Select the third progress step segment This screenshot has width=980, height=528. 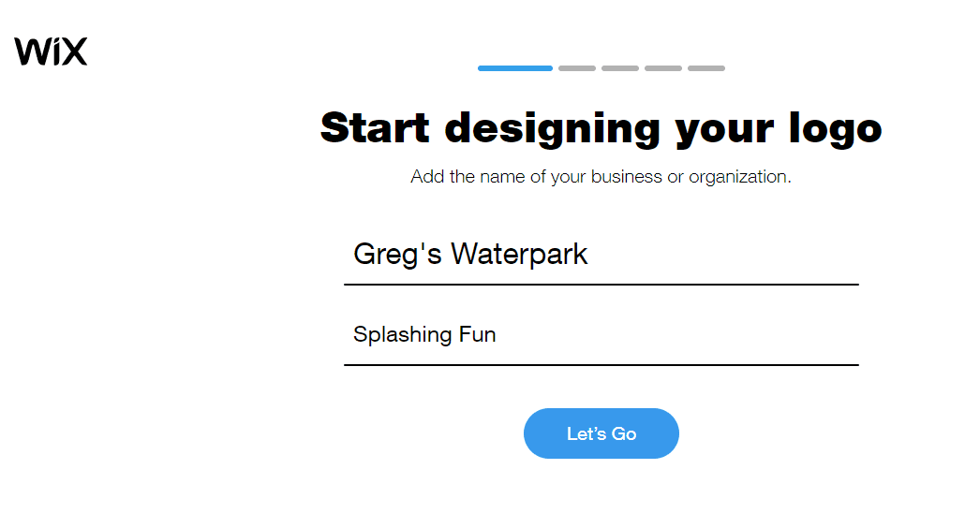pyautogui.click(x=620, y=68)
